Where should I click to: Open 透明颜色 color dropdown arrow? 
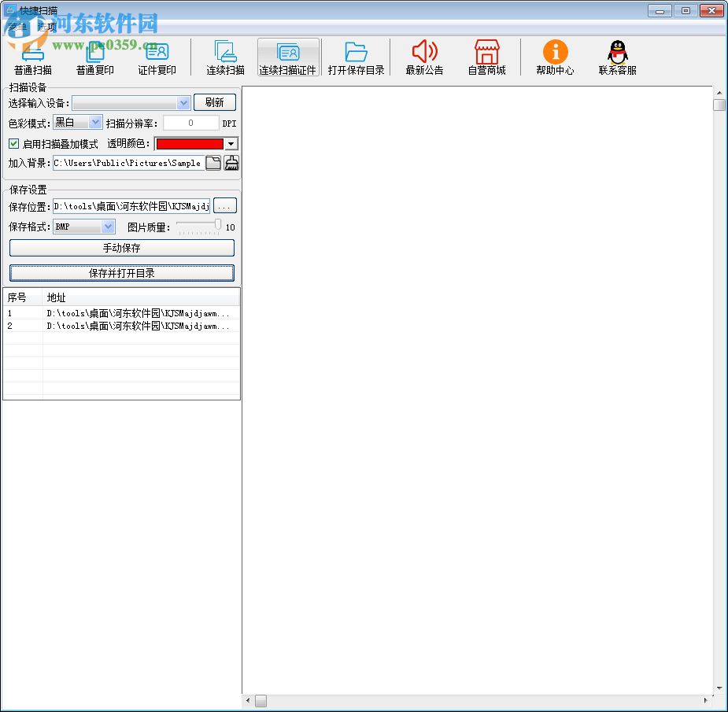coord(231,144)
